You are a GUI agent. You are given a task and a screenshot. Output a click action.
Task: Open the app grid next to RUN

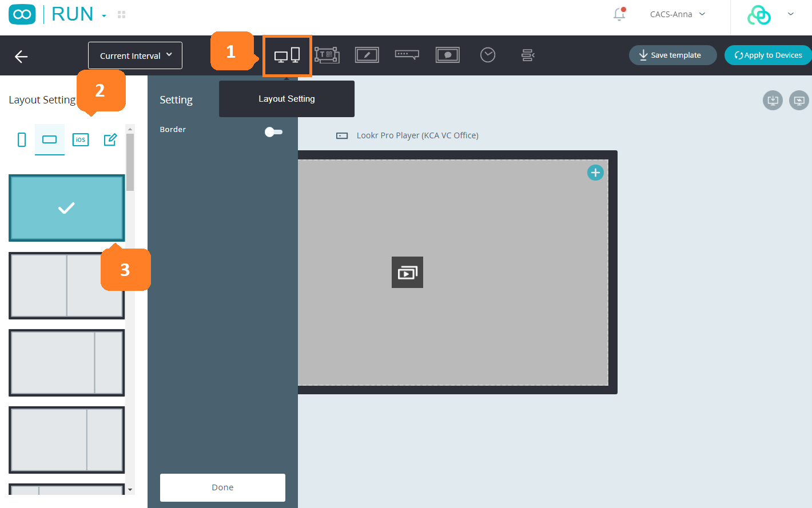point(121,15)
